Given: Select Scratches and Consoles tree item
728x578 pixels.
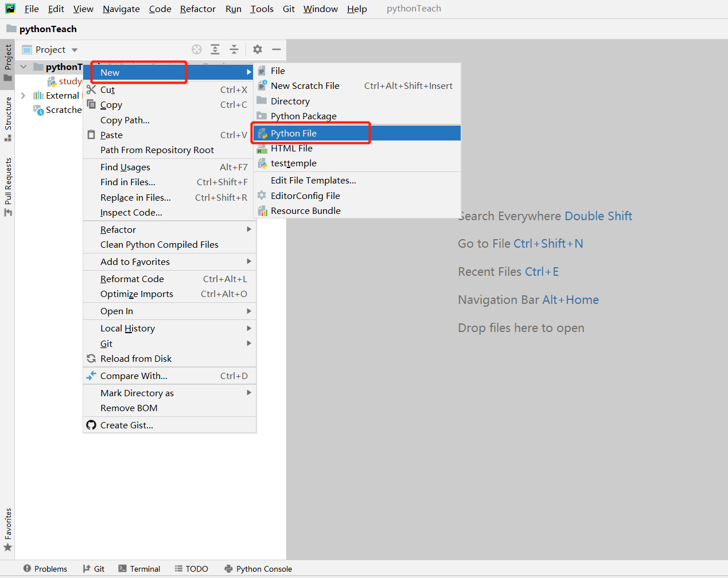Looking at the screenshot, I should (x=58, y=110).
